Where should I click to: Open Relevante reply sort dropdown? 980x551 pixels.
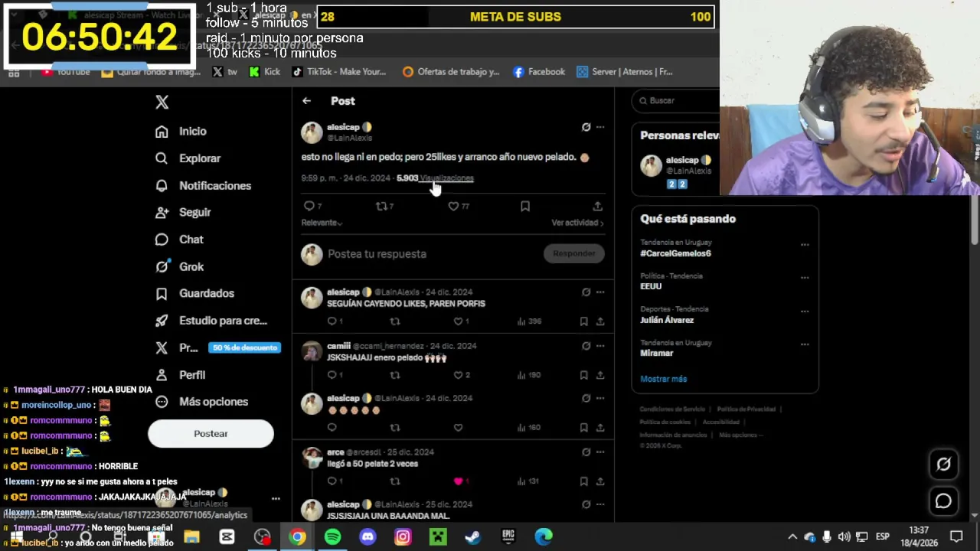(x=322, y=223)
